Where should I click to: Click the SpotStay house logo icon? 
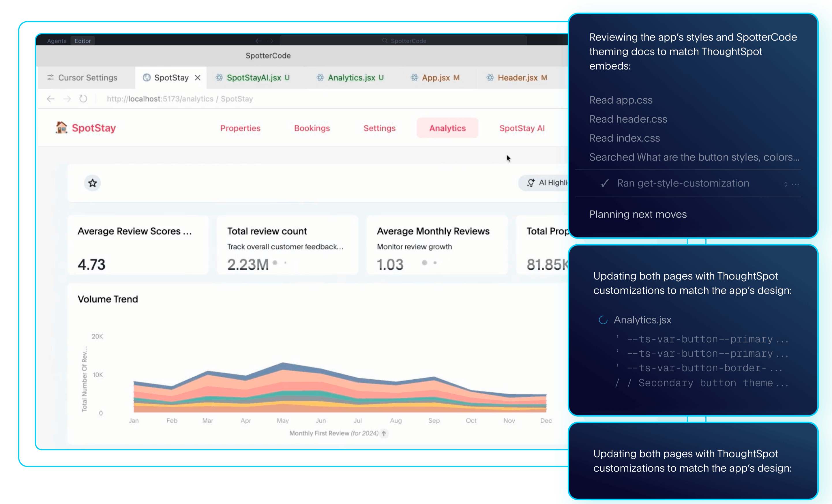coord(61,128)
